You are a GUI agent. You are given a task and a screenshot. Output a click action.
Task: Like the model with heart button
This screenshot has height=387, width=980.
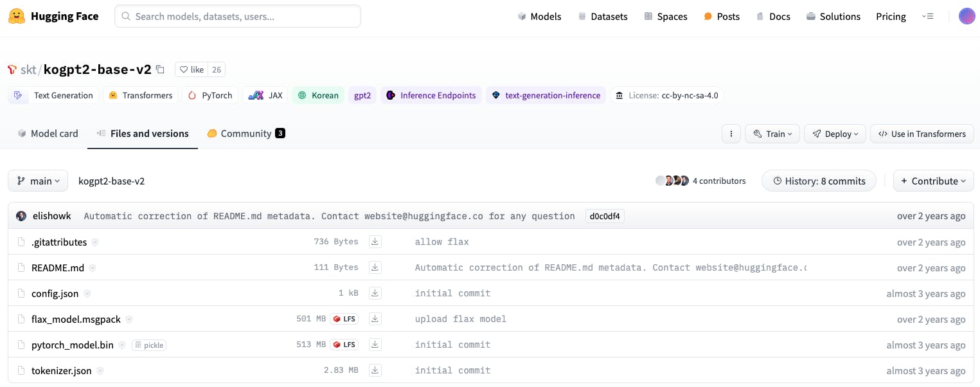tap(192, 69)
